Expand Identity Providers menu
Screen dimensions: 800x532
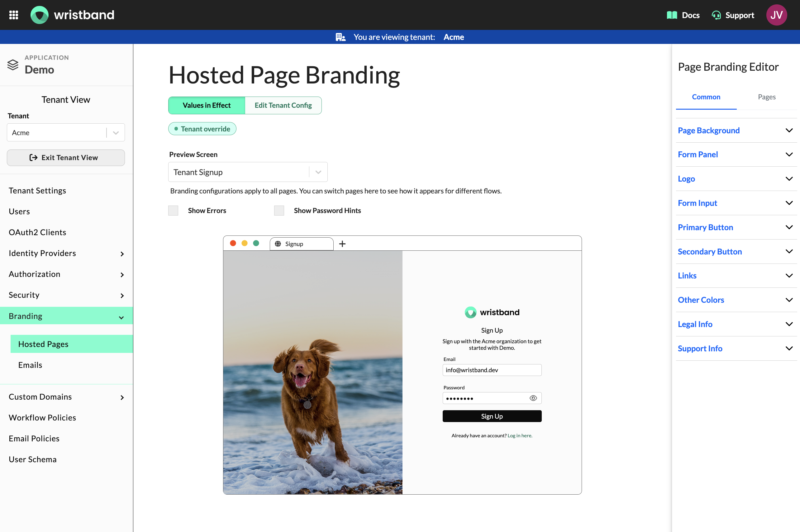click(66, 253)
